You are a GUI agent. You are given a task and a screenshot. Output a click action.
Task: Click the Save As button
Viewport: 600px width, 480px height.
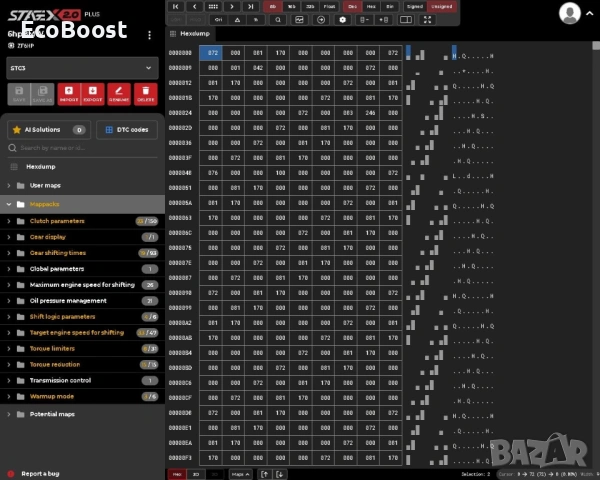pos(42,94)
